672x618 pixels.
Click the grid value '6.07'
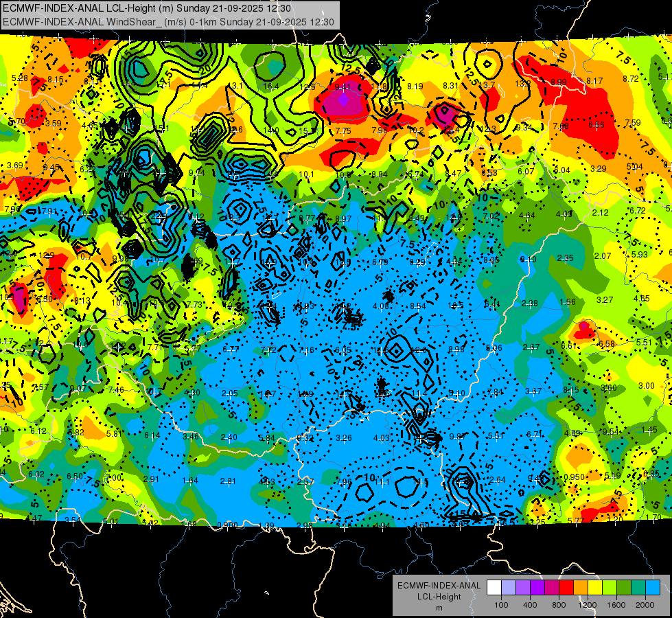[x=526, y=171]
